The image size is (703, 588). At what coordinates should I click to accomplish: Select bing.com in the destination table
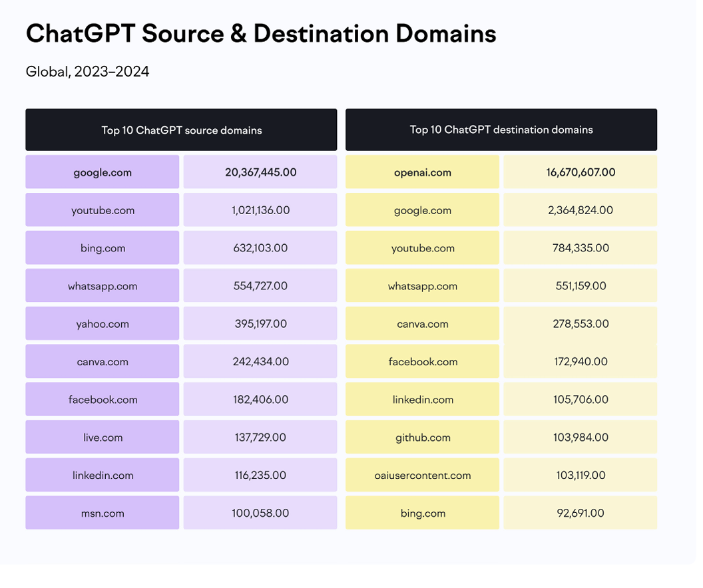(422, 513)
